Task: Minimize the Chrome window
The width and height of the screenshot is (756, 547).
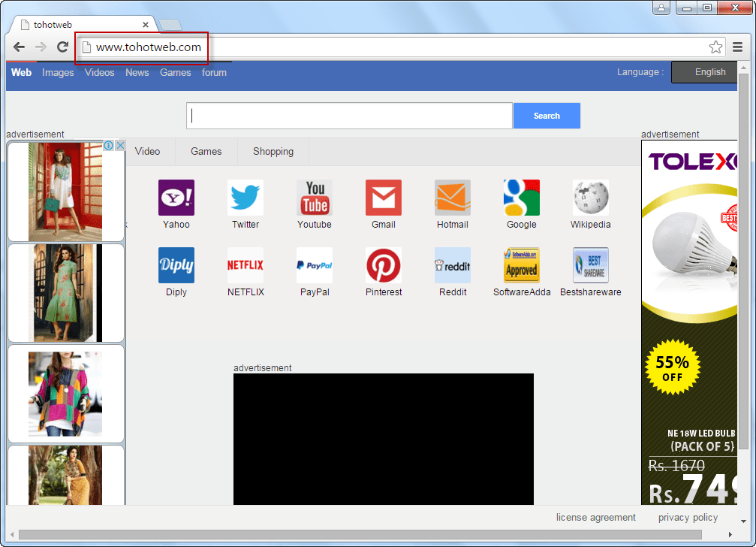Action: 687,8
